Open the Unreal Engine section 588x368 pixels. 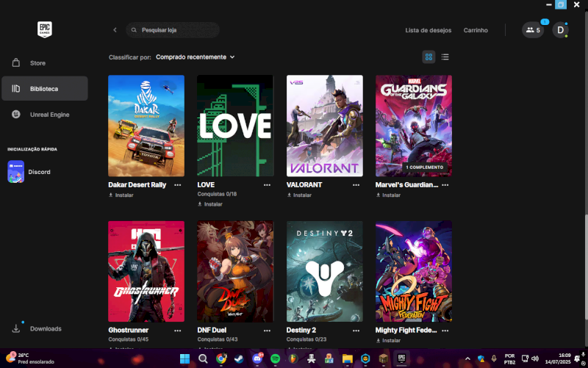(45, 115)
